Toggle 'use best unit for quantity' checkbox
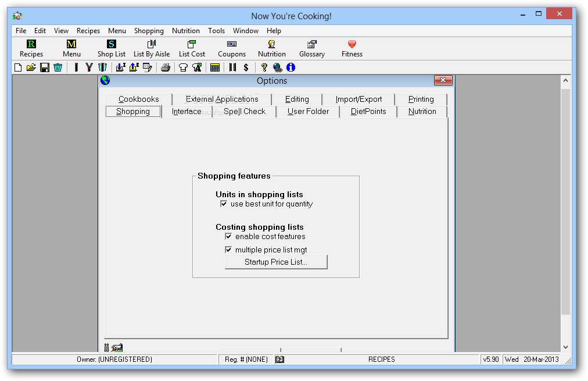 [x=224, y=204]
